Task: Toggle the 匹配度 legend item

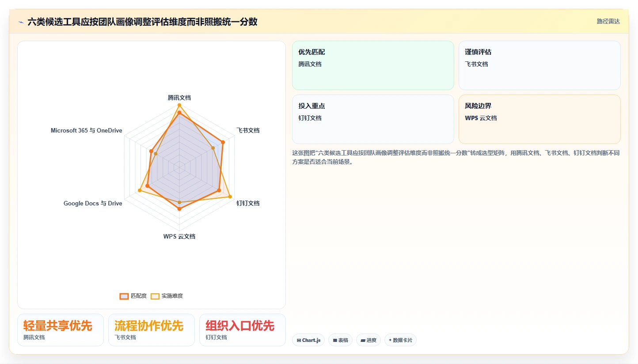Action: (x=133, y=296)
